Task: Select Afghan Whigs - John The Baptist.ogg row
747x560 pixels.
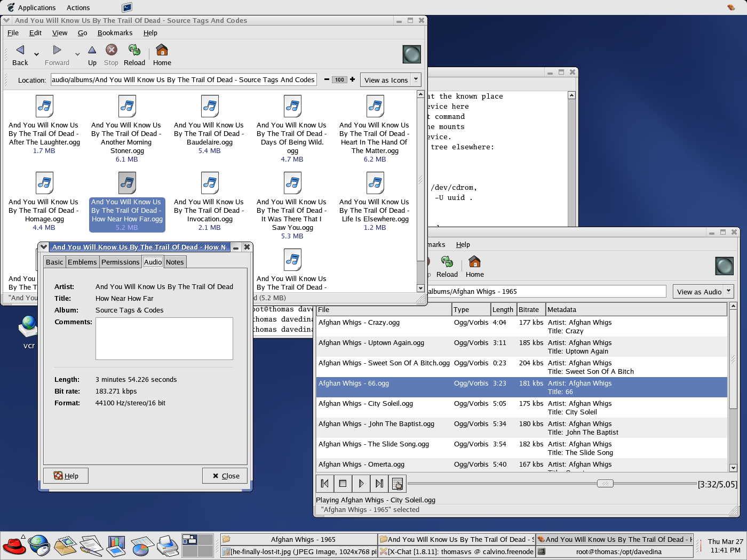Action: (521, 428)
